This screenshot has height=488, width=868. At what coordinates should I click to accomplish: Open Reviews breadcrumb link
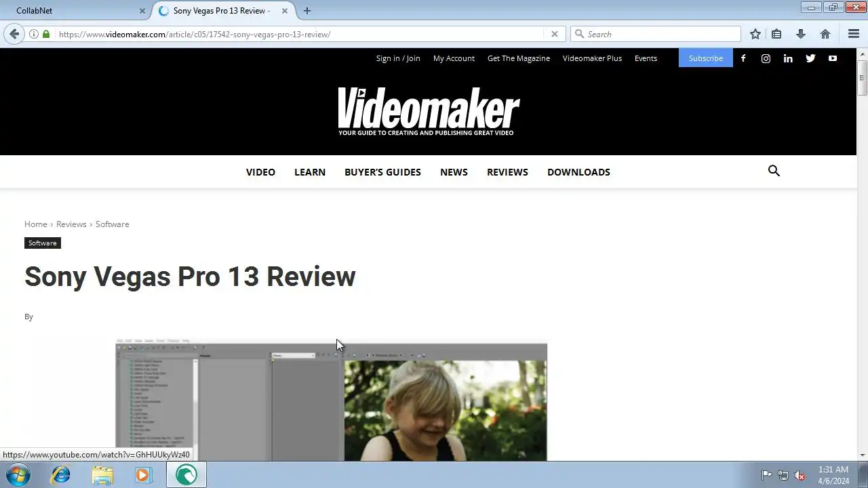71,224
